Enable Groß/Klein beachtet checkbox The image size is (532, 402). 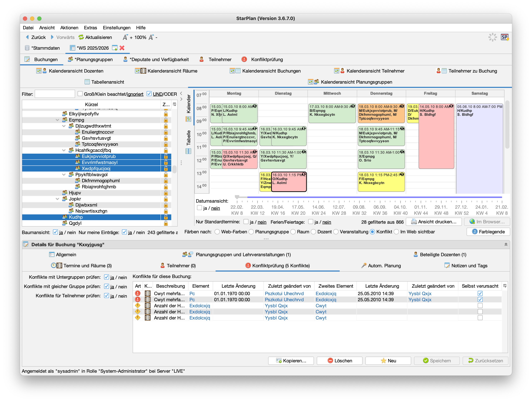point(80,94)
